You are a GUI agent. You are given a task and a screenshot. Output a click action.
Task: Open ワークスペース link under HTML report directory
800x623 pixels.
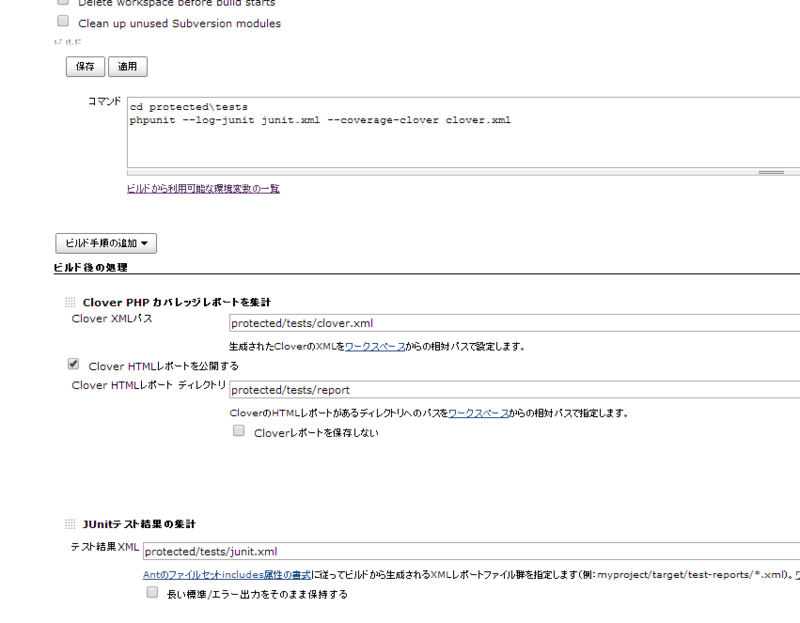[x=478, y=413]
